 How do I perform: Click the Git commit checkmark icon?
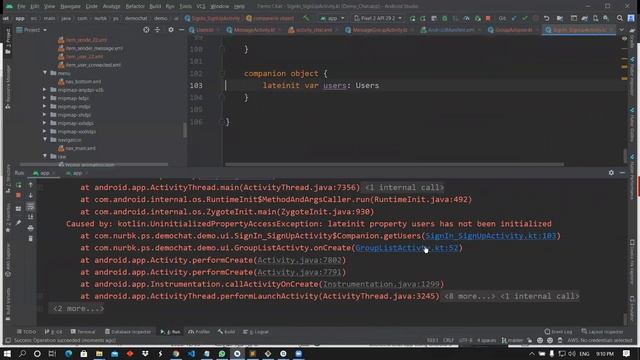(x=524, y=18)
